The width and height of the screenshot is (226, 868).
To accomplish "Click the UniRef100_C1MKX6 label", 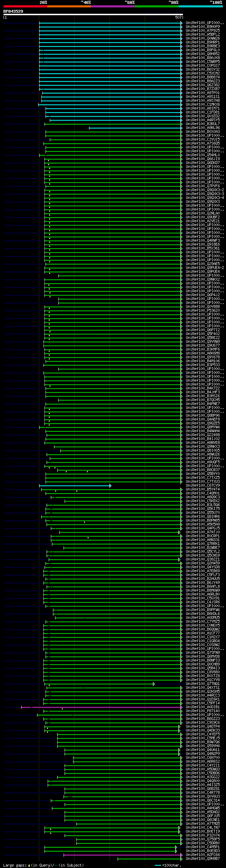I will pos(203,104).
